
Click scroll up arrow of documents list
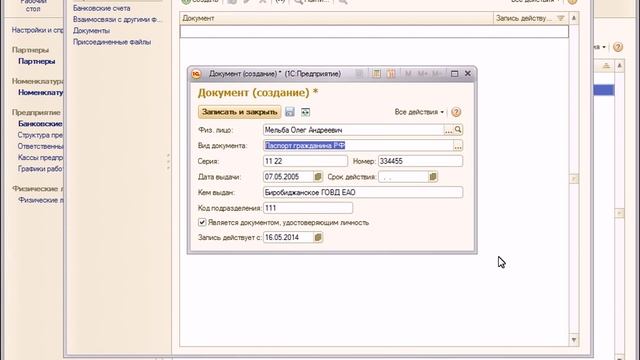[x=574, y=18]
